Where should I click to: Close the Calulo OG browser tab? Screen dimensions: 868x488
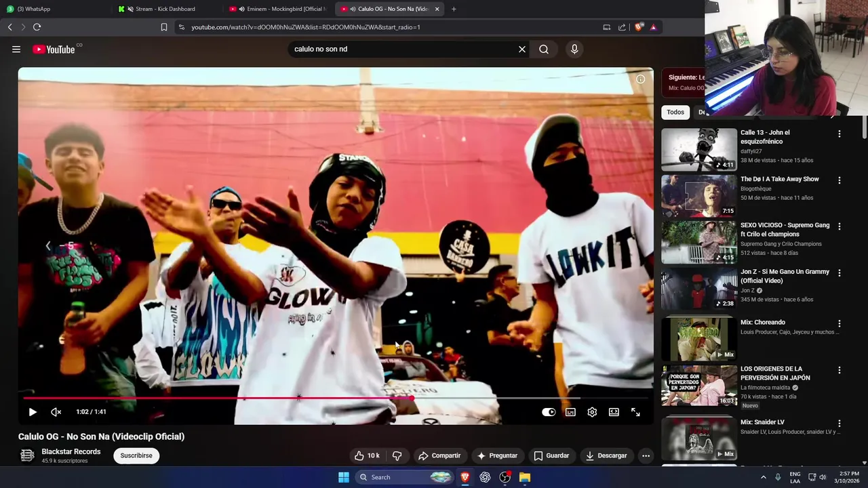click(x=437, y=9)
